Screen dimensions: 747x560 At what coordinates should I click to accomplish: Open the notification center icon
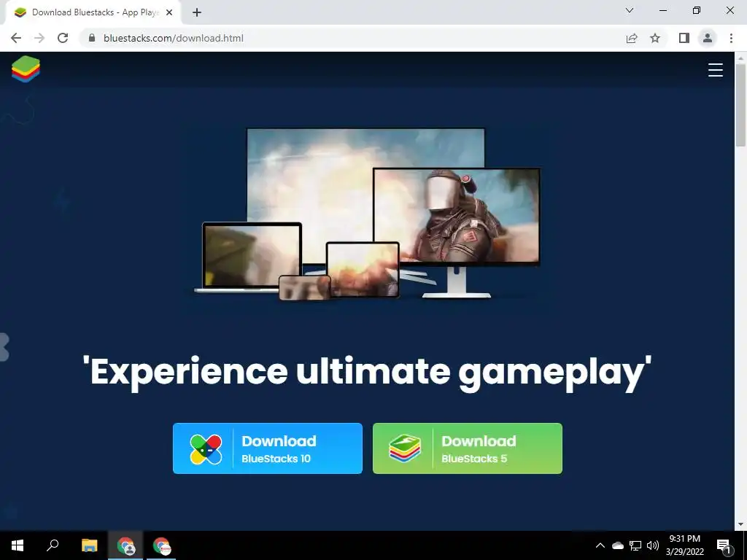pyautogui.click(x=724, y=545)
